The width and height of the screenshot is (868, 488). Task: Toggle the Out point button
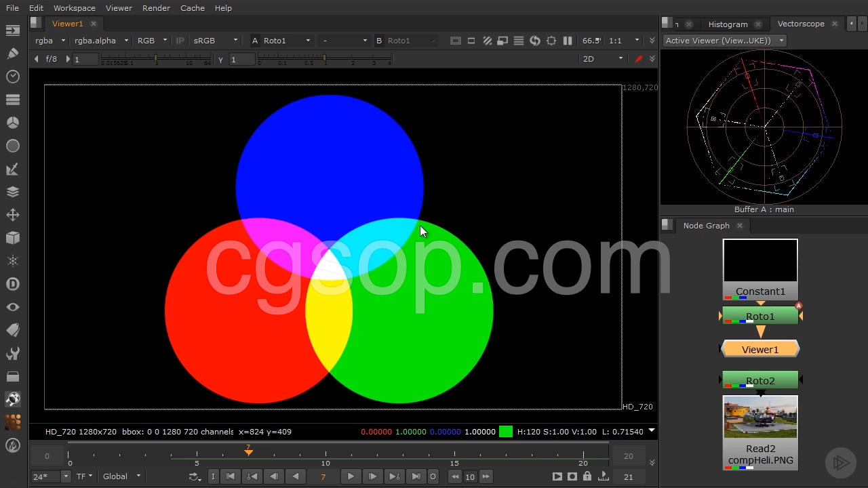433,476
